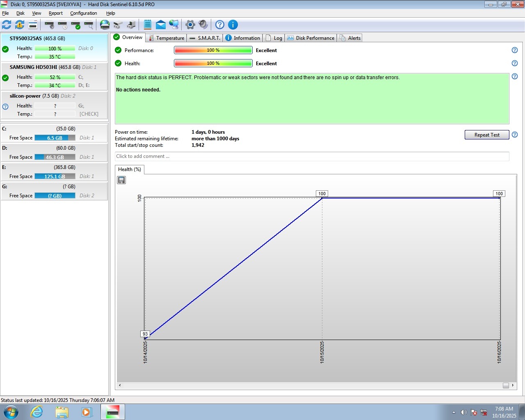Switch to the Temperature tab

point(166,38)
